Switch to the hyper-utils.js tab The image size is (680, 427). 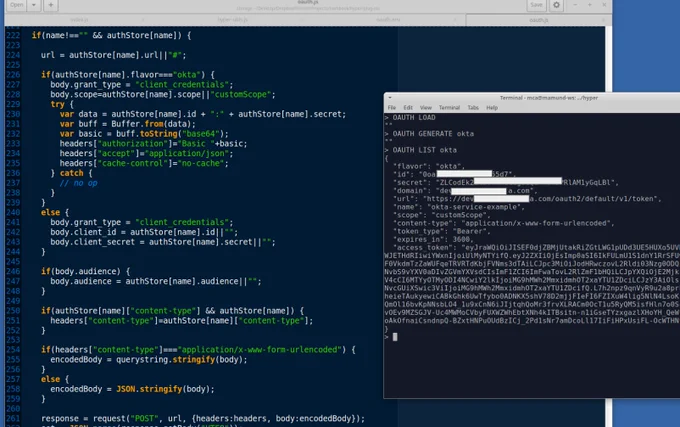(233, 20)
